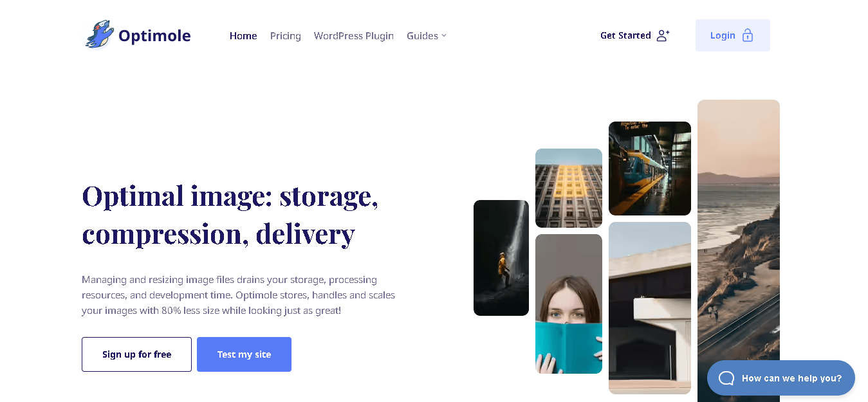
Task: Click the Test my site button
Action: click(244, 354)
